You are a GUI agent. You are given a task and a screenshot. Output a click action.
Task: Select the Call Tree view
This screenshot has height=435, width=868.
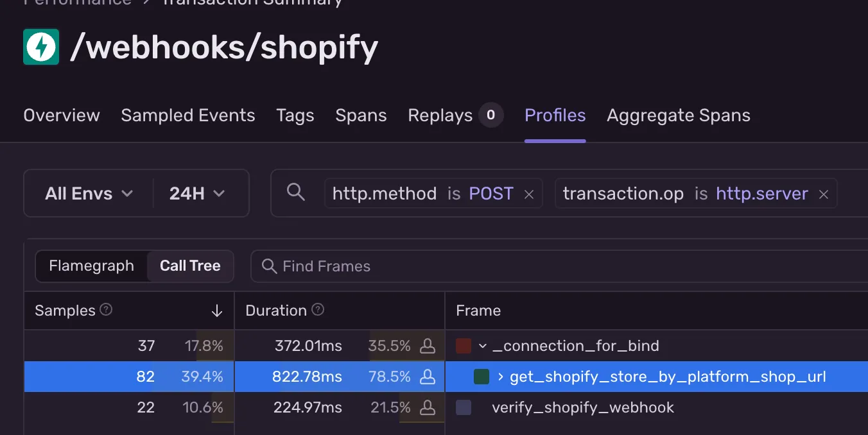point(190,266)
